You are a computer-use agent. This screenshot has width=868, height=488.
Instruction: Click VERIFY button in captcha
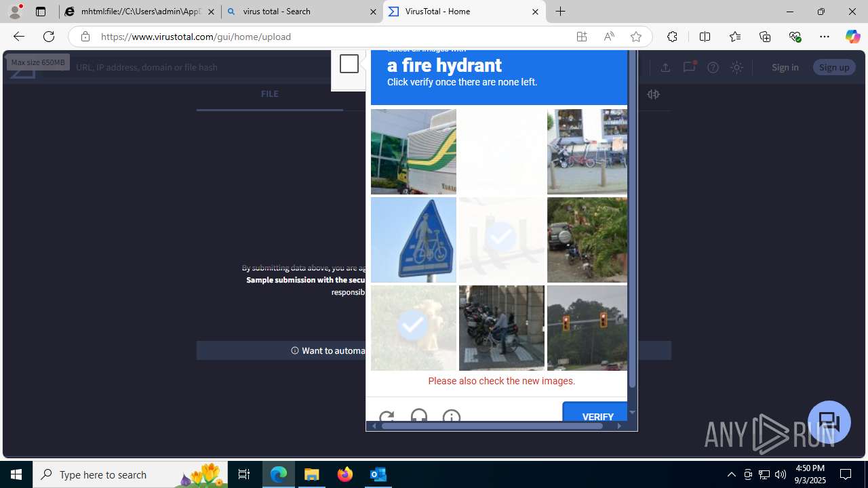595,411
